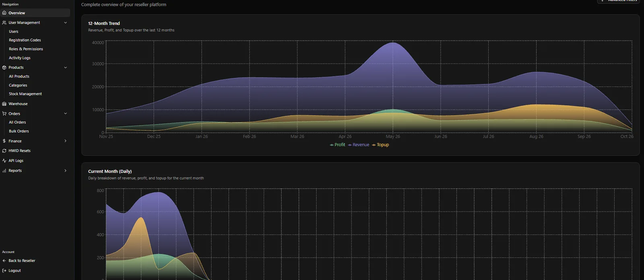Click the Reports bar chart icon
644x280 pixels.
4,170
